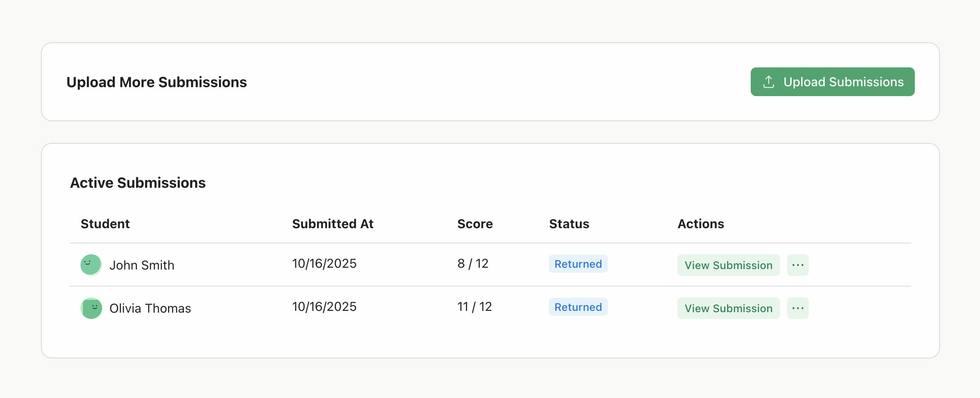Image resolution: width=980 pixels, height=398 pixels.
Task: Click John Smith's avatar icon
Action: (x=91, y=265)
